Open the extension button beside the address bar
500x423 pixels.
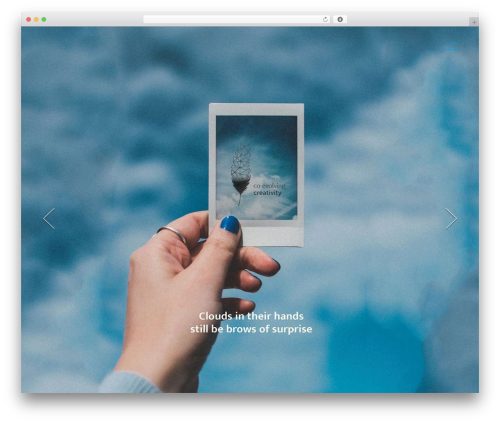click(340, 20)
